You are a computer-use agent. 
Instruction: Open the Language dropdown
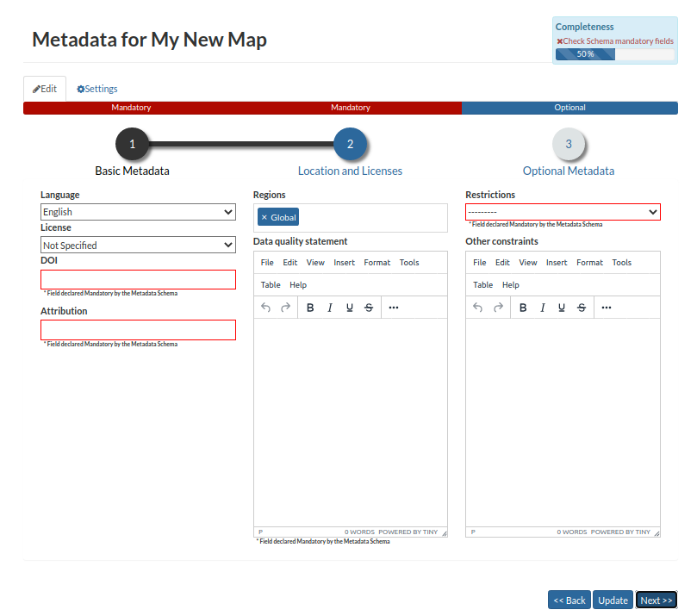tap(138, 212)
